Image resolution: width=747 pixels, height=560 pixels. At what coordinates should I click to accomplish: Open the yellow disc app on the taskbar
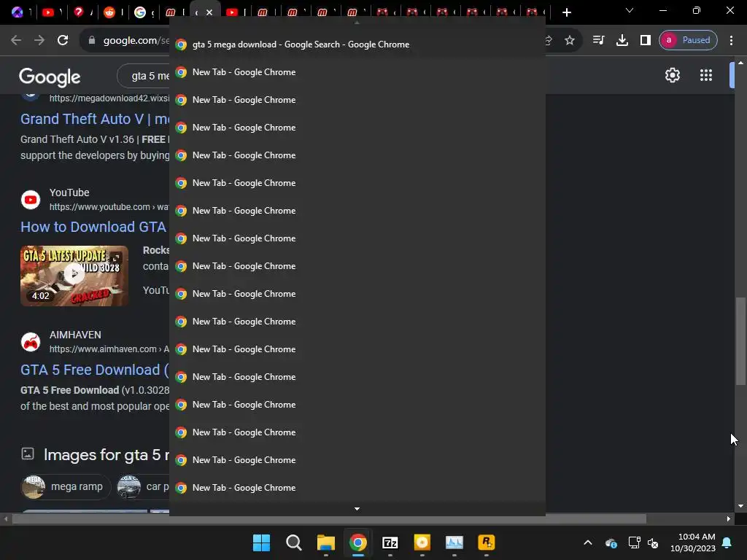pyautogui.click(x=422, y=542)
